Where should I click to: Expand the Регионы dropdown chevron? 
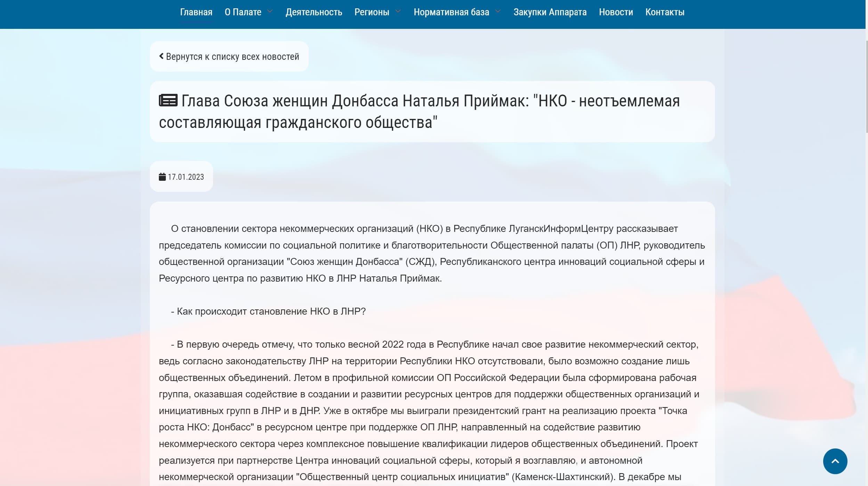pyautogui.click(x=398, y=11)
